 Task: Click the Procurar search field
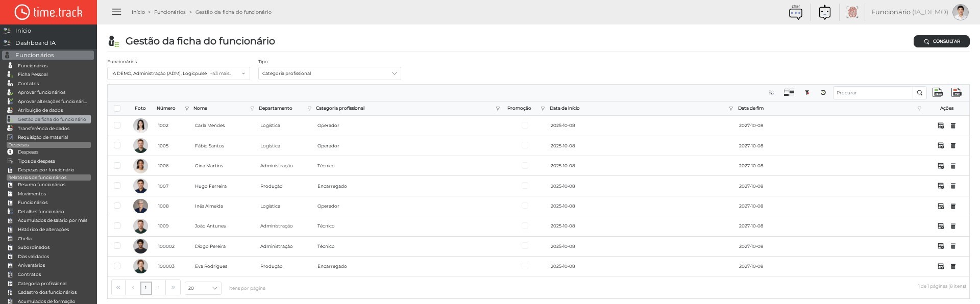coord(873,93)
